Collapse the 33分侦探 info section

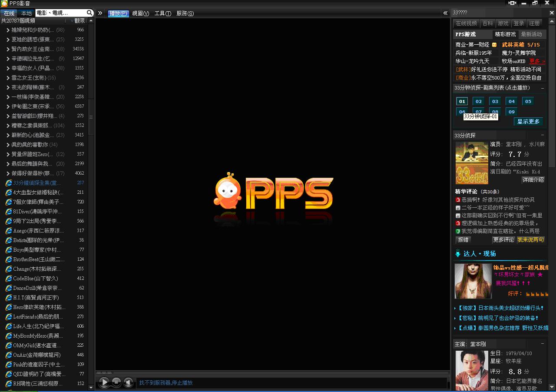click(542, 135)
